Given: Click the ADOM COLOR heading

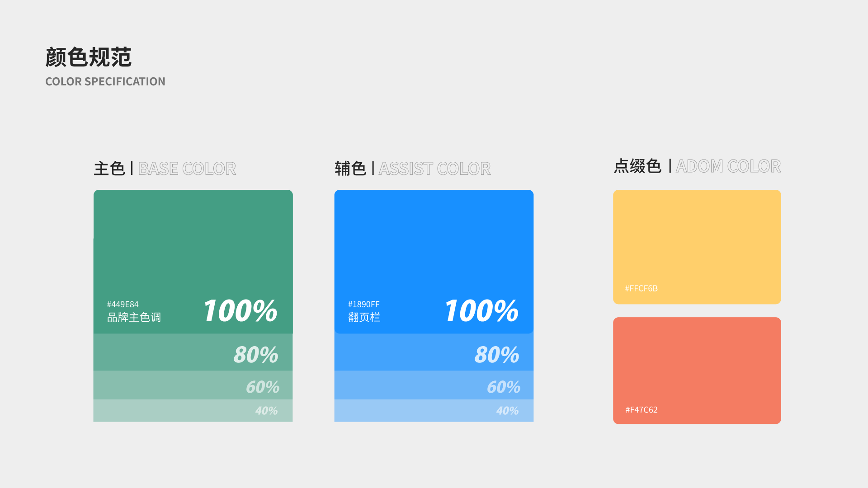Looking at the screenshot, I should click(728, 166).
